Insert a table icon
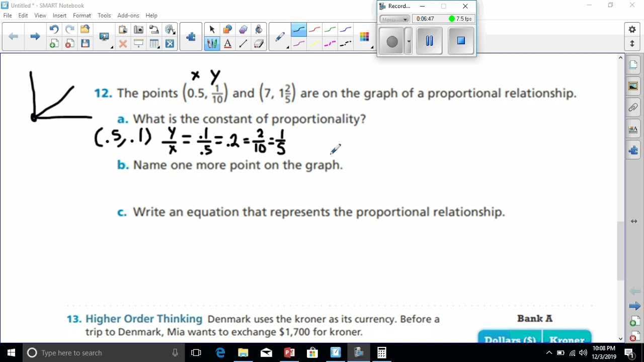The width and height of the screenshot is (644, 362). (154, 44)
